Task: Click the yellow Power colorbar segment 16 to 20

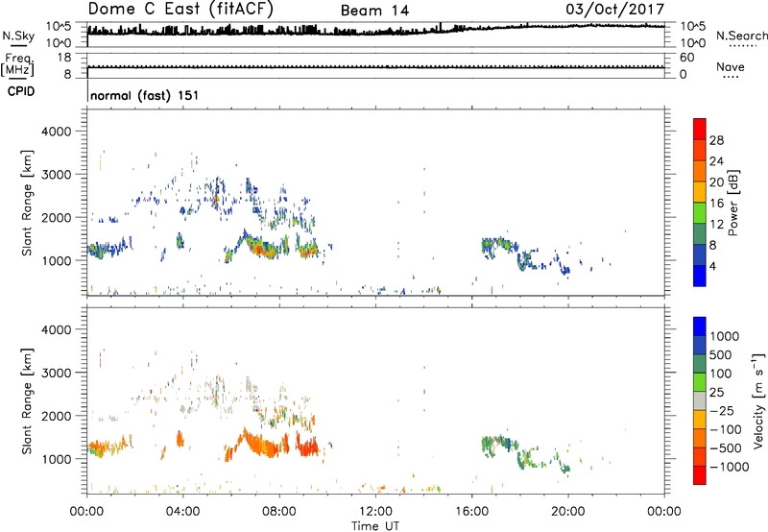Action: [700, 191]
